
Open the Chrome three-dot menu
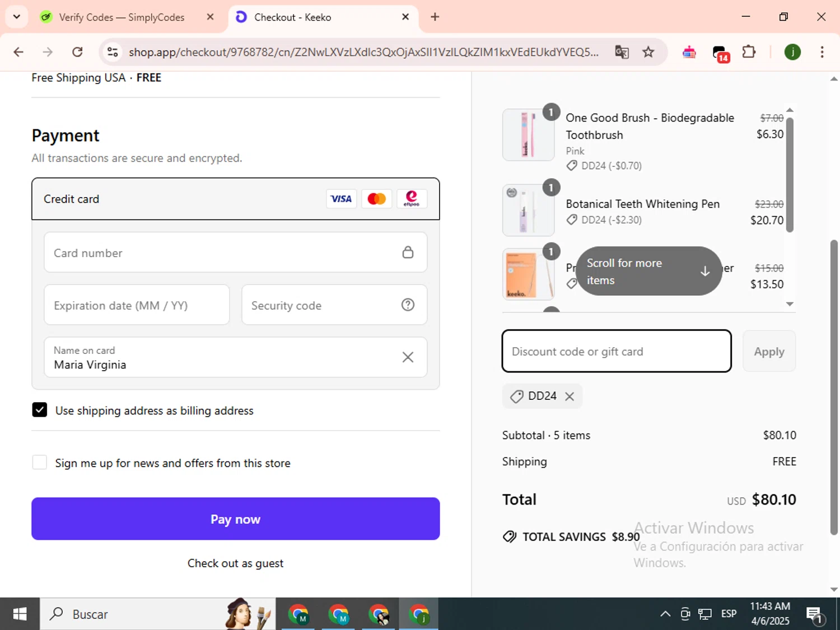tap(822, 52)
